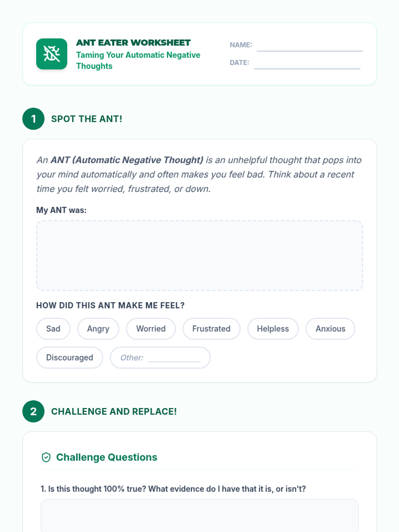Click the ANT EATER WORKSHEET title
Image resolution: width=399 pixels, height=532 pixels.
pyautogui.click(x=133, y=43)
